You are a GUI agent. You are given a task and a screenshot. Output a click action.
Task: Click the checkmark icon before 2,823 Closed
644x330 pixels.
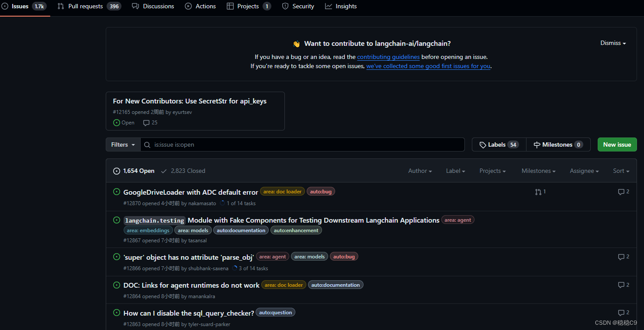[164, 171]
